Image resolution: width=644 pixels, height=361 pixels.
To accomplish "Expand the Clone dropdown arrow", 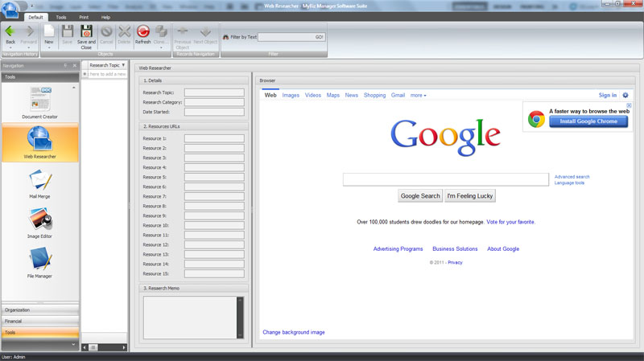I will [x=162, y=47].
